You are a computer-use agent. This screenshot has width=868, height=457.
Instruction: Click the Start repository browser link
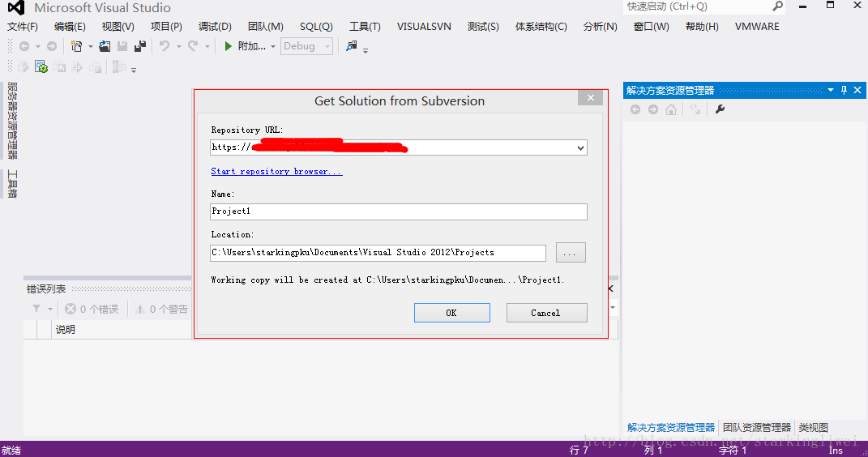pyautogui.click(x=277, y=172)
